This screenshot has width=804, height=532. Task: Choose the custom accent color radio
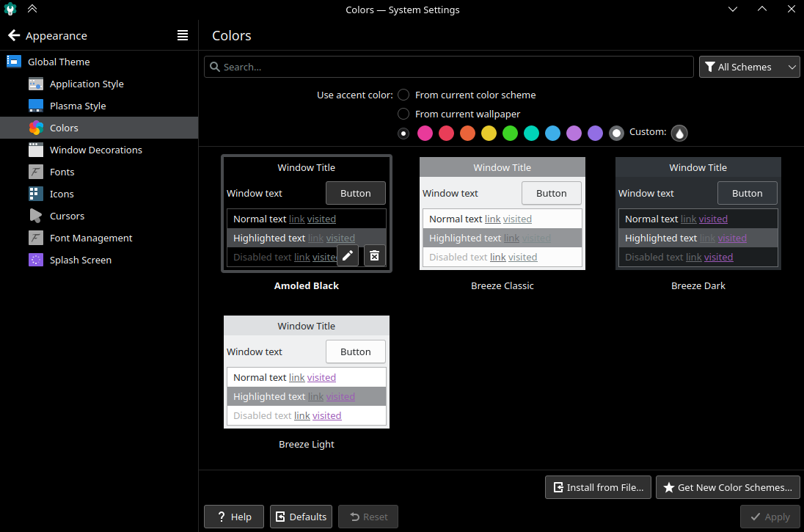(616, 134)
